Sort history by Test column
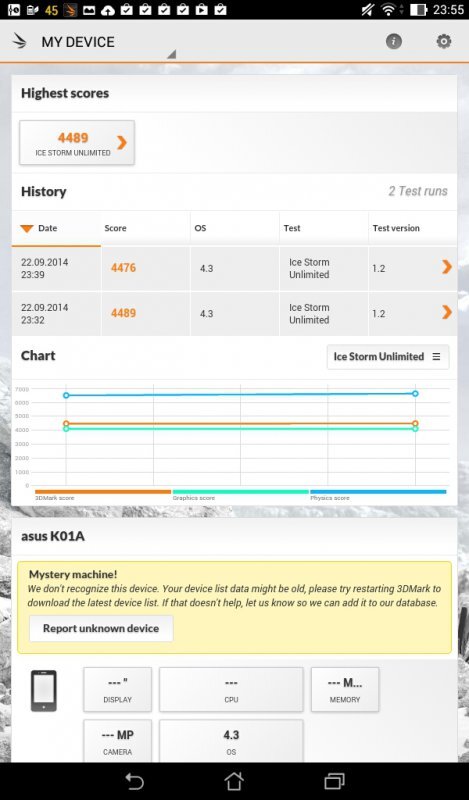Screen dimensions: 469x800 coord(324,228)
